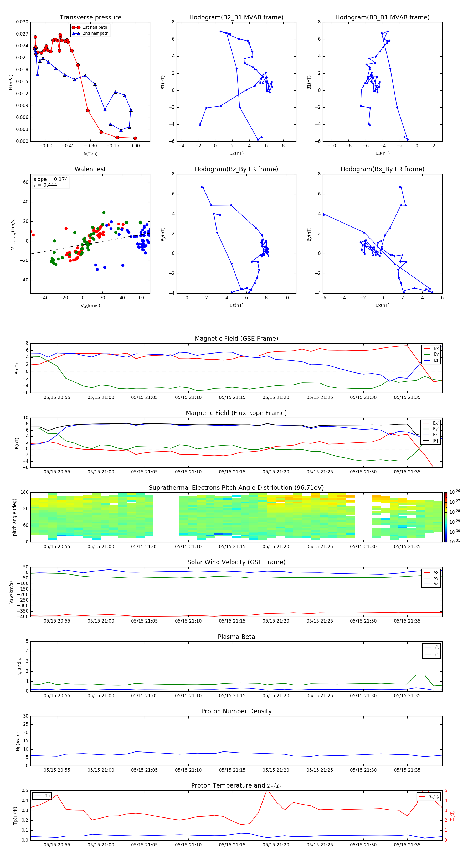The height and width of the screenshot is (868, 473).
Task: Click the '05/15 21:20' tick under pitch angle panel
Action: [x=276, y=547]
